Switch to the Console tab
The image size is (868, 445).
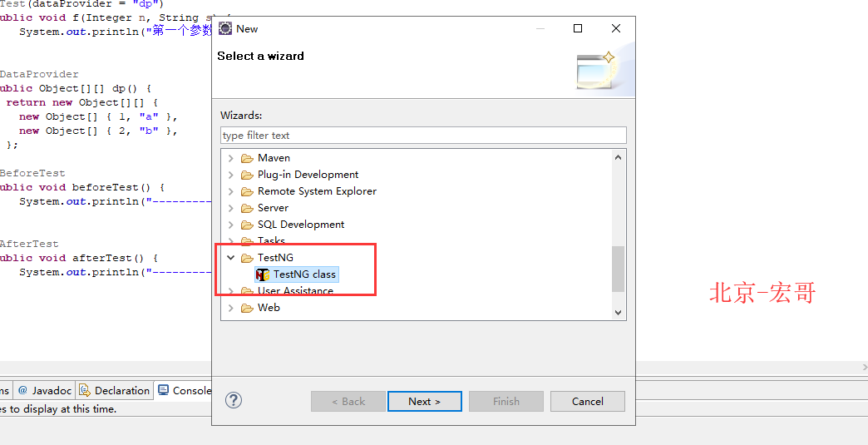184,391
